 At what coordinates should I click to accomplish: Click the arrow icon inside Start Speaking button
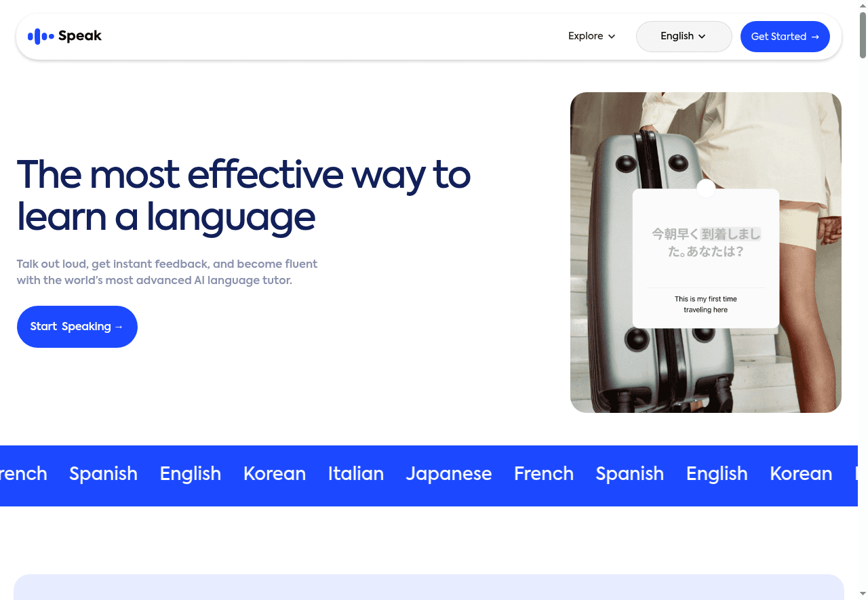pos(119,326)
